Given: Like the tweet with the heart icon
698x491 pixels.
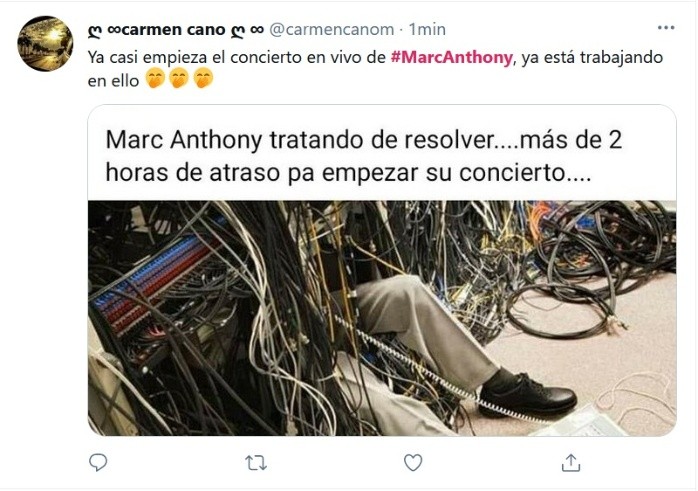Looking at the screenshot, I should click(x=413, y=463).
